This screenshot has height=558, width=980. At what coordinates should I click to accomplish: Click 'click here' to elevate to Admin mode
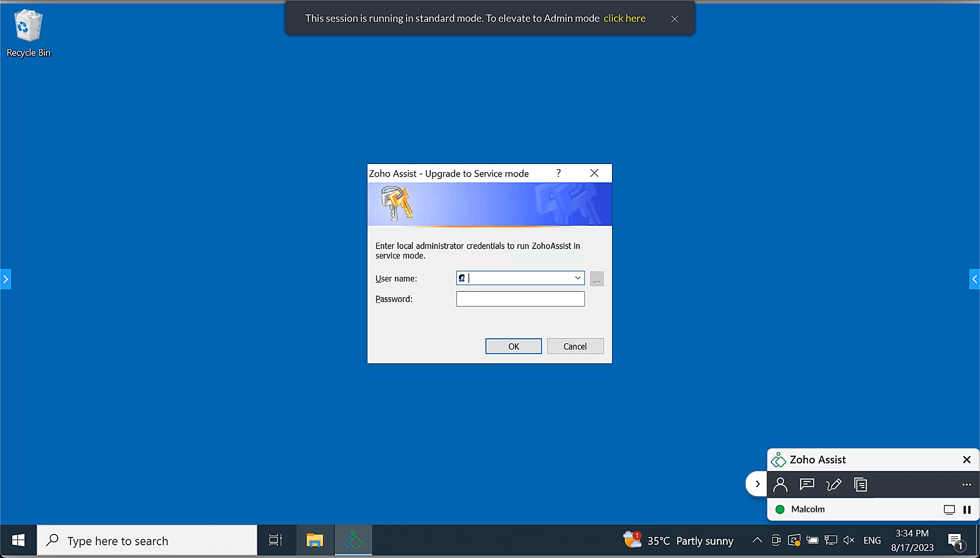coord(624,18)
